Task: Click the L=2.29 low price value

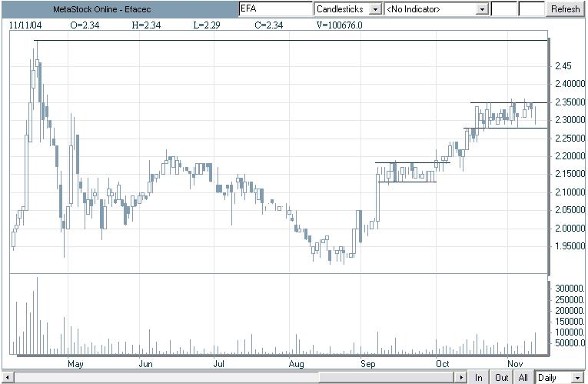Action: (207, 25)
